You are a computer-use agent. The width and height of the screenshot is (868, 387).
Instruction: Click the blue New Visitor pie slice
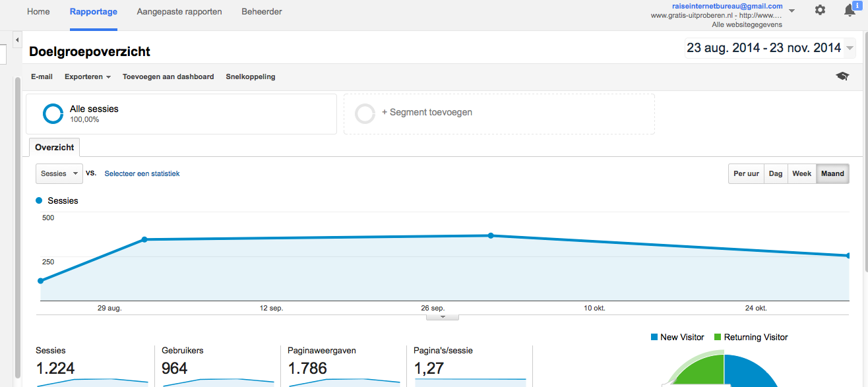(x=749, y=372)
